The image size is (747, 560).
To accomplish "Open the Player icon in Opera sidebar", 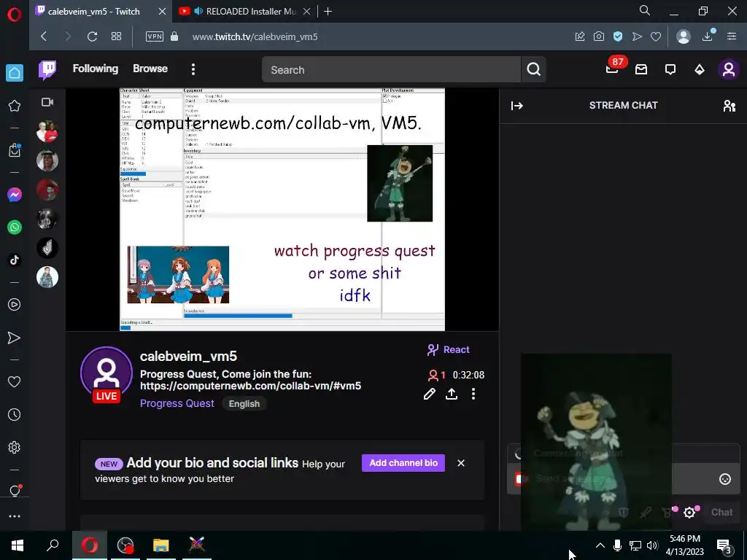I will [15, 305].
